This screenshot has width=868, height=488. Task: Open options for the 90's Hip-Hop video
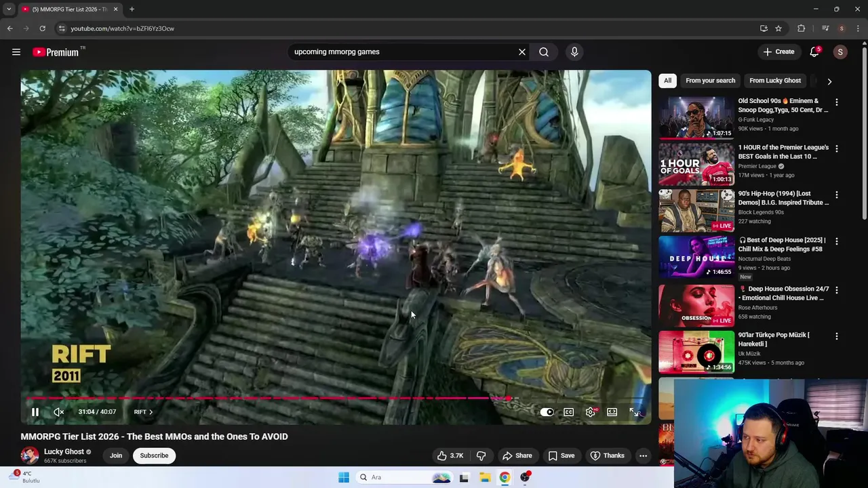(x=836, y=195)
